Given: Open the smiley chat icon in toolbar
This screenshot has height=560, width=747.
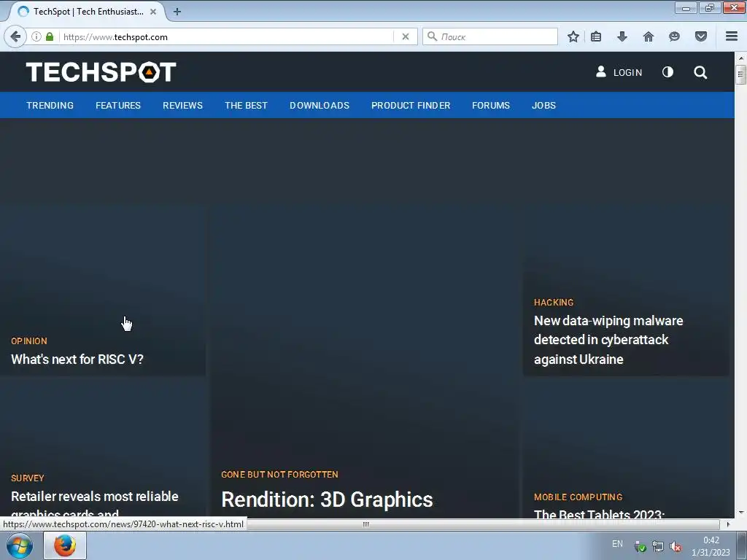Looking at the screenshot, I should tap(674, 36).
